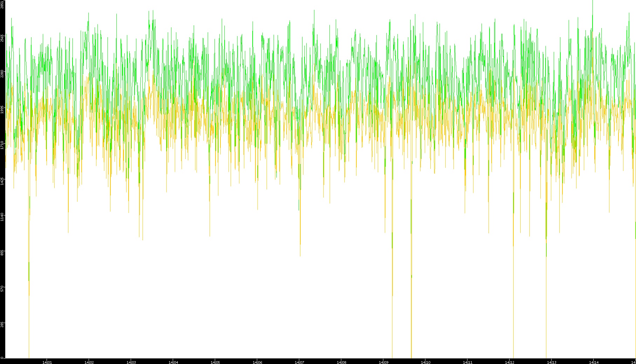This screenshot has height=364, width=636.
Task: Click the 855 y-axis label
Action: (2, 252)
